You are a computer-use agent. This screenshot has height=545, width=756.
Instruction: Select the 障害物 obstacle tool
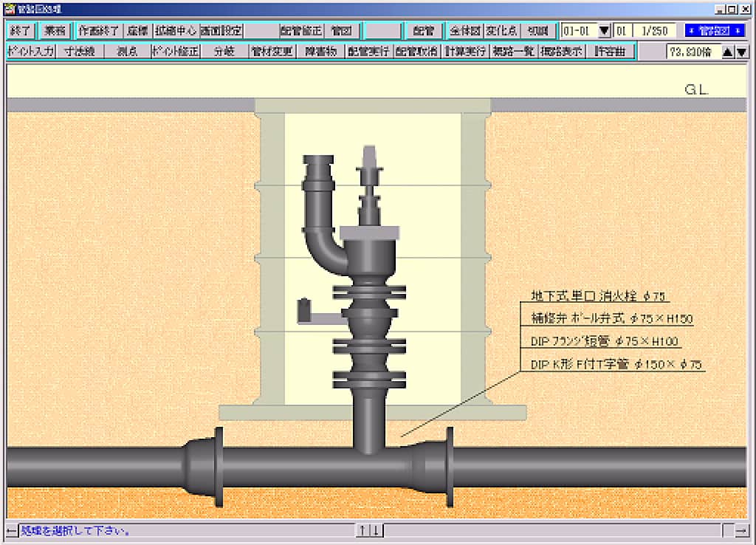point(320,52)
